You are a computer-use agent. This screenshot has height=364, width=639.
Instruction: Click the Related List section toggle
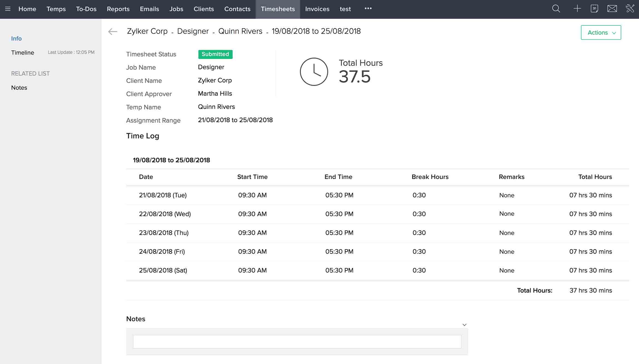tap(30, 73)
